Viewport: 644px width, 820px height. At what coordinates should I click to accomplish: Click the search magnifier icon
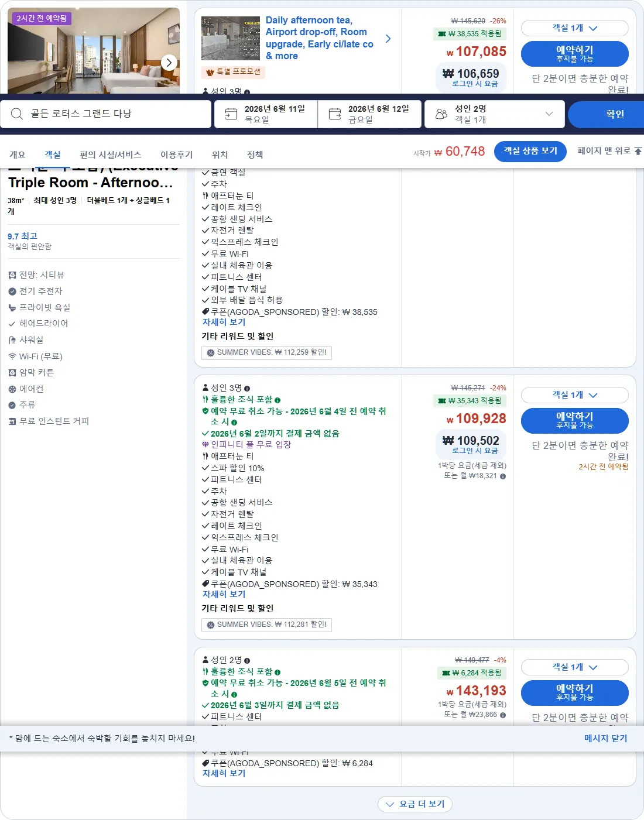coord(17,114)
